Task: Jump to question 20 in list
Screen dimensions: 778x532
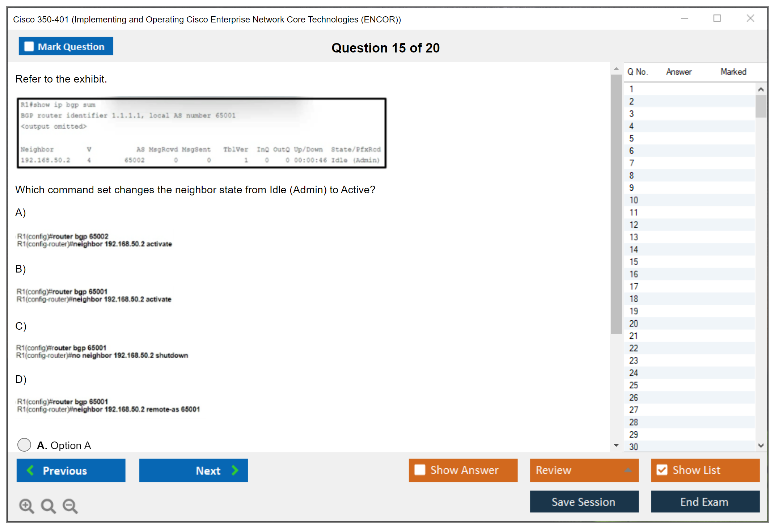Action: [634, 323]
